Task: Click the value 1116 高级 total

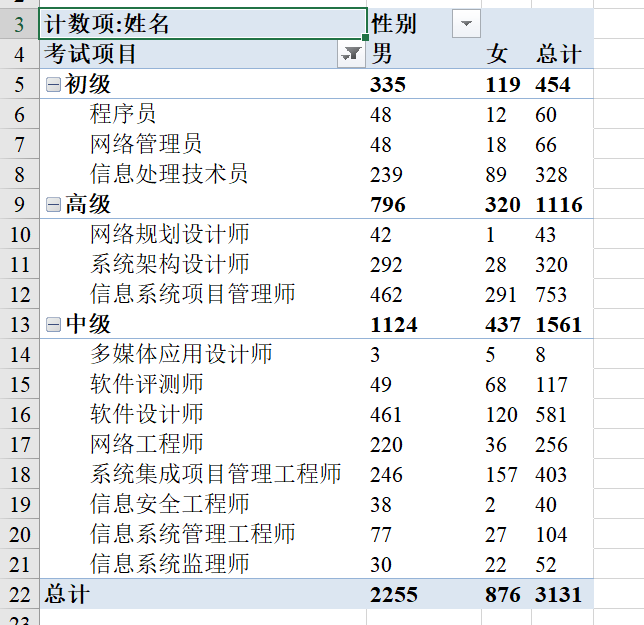Action: [559, 205]
